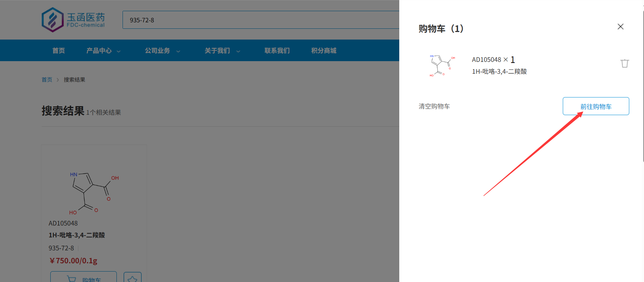This screenshot has width=644, height=282.
Task: Click product code AD105048 in result card
Action: point(63,223)
